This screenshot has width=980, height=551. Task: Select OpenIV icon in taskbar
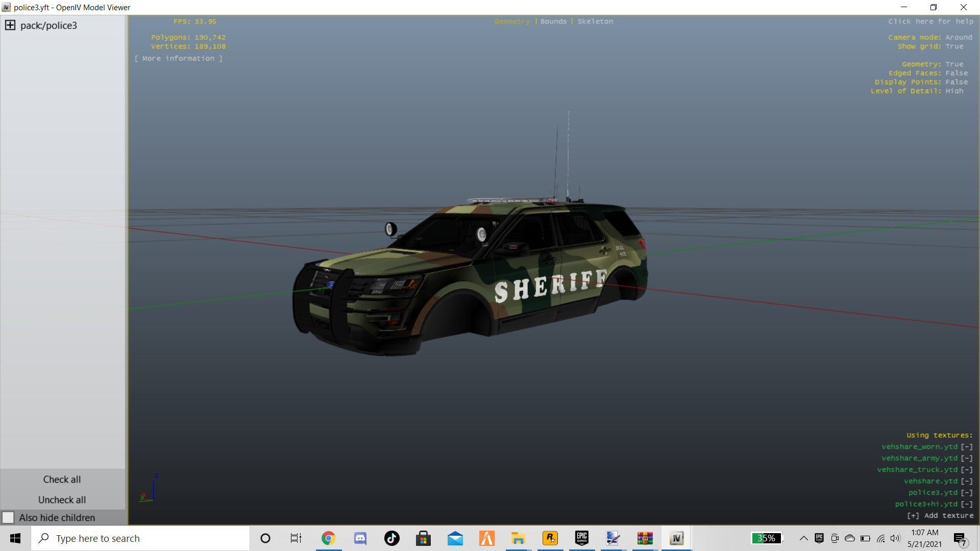pyautogui.click(x=676, y=538)
